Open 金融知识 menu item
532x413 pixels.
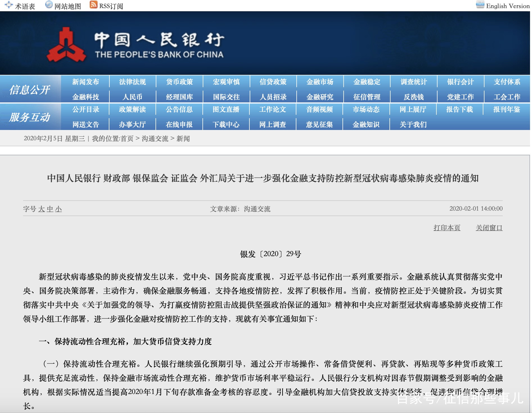366,125
